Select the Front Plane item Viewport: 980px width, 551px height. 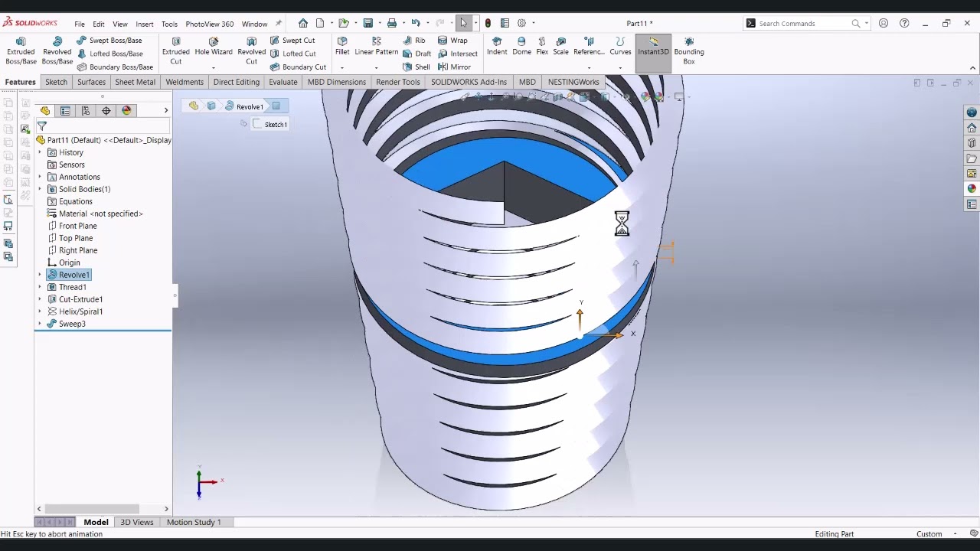72,226
